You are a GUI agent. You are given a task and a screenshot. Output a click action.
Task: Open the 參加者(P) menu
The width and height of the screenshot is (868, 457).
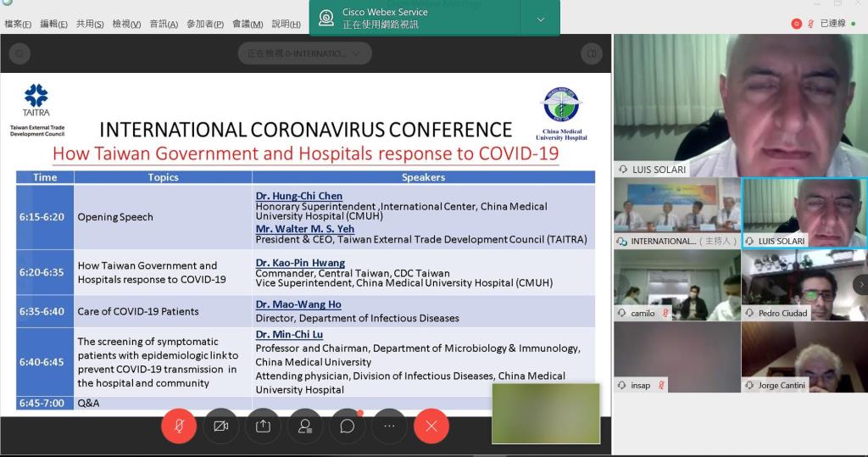pos(205,24)
